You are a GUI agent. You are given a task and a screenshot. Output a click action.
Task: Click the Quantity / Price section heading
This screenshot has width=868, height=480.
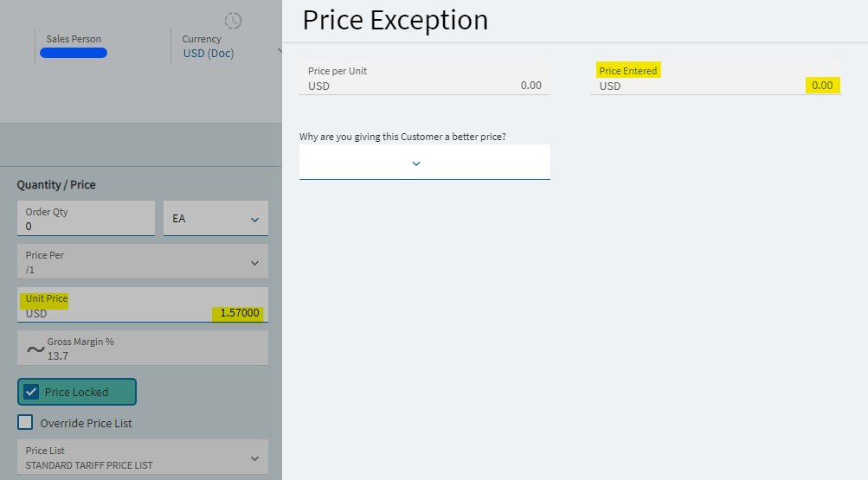(x=56, y=185)
